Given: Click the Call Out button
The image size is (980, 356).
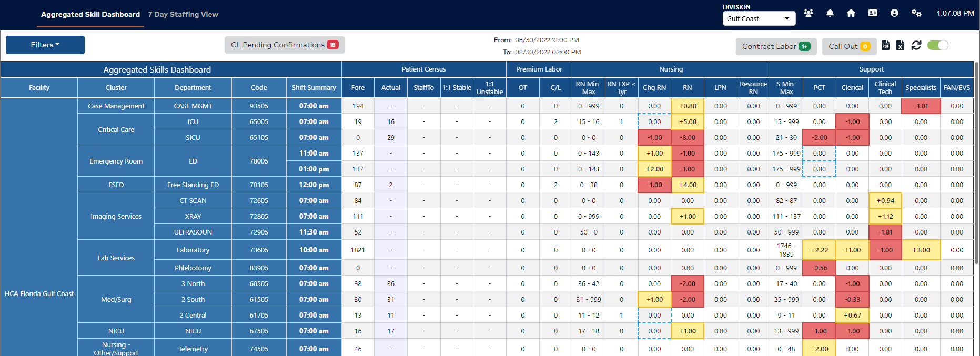Looking at the screenshot, I should click(848, 46).
